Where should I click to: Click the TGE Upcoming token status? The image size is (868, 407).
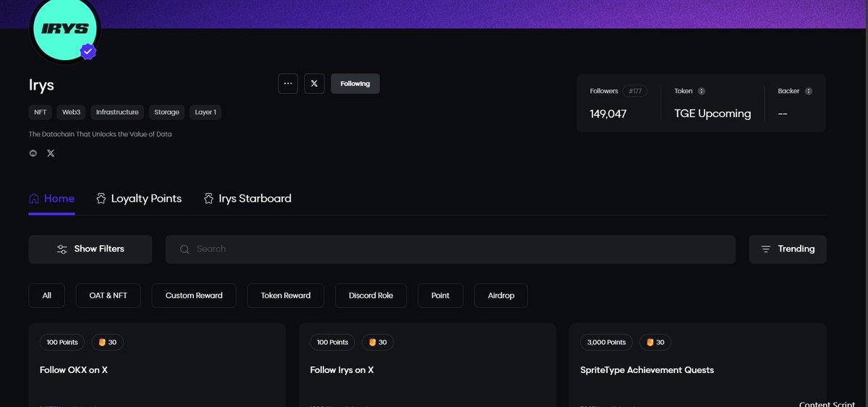(x=712, y=113)
